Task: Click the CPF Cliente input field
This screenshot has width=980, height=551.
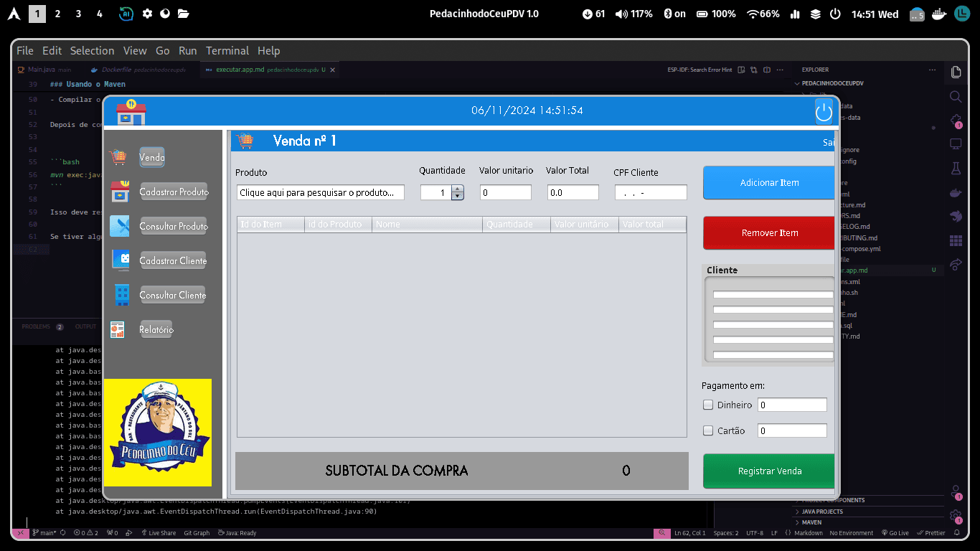Action: click(x=651, y=192)
